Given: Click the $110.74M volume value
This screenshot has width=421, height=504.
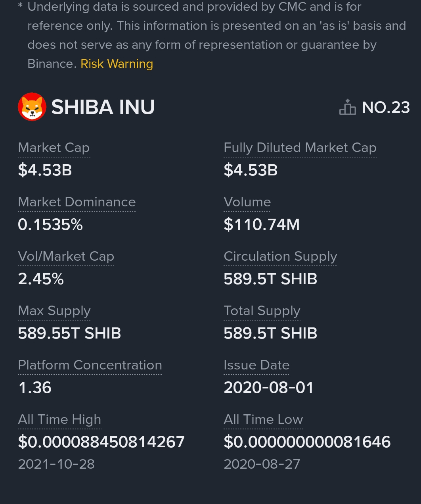Looking at the screenshot, I should tap(262, 225).
